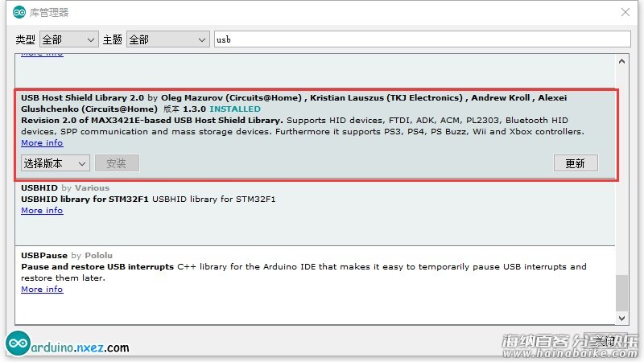This screenshot has height=362, width=644.
Task: Close the Library Manager window
Action: 625,12
